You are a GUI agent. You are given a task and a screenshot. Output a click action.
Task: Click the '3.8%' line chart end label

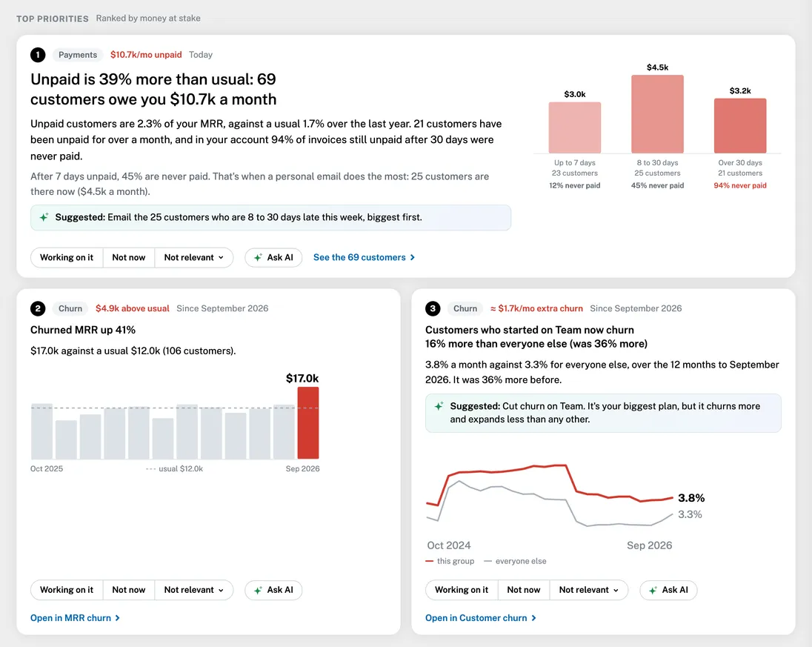(x=691, y=498)
